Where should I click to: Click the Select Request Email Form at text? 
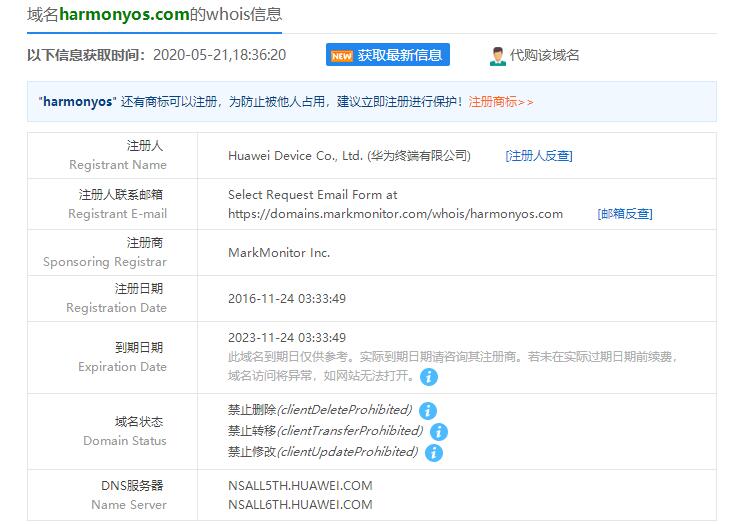(x=312, y=195)
